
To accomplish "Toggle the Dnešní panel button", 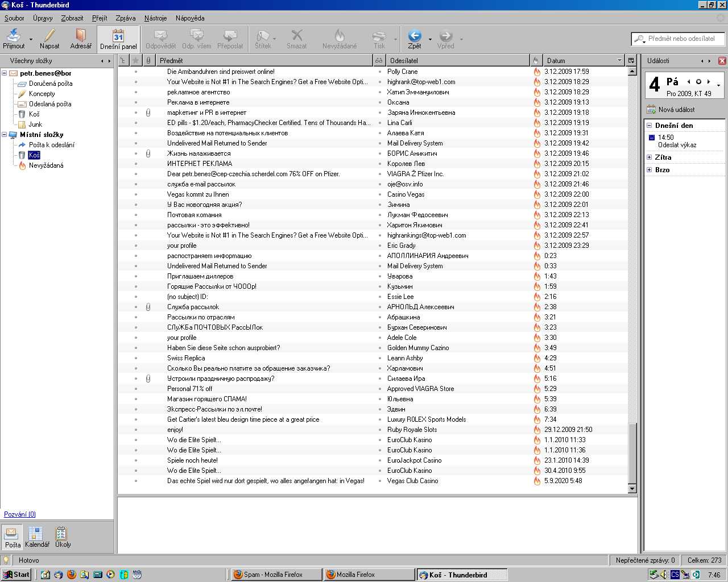I will click(x=118, y=39).
